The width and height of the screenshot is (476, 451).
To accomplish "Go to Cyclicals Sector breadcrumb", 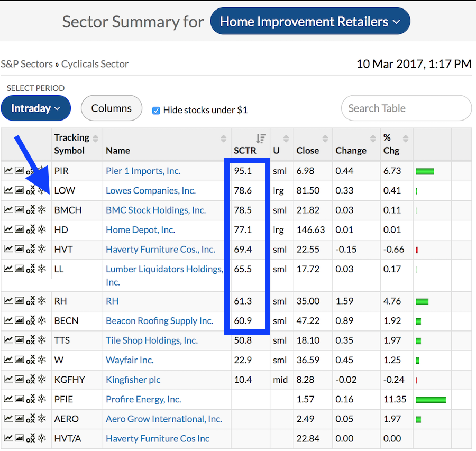I will tap(95, 64).
